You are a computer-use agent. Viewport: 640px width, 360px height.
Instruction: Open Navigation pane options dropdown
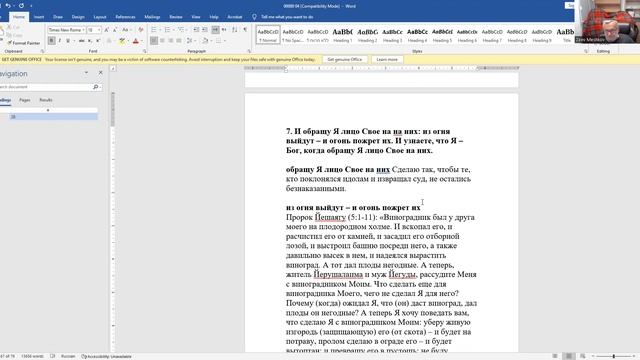pos(86,73)
